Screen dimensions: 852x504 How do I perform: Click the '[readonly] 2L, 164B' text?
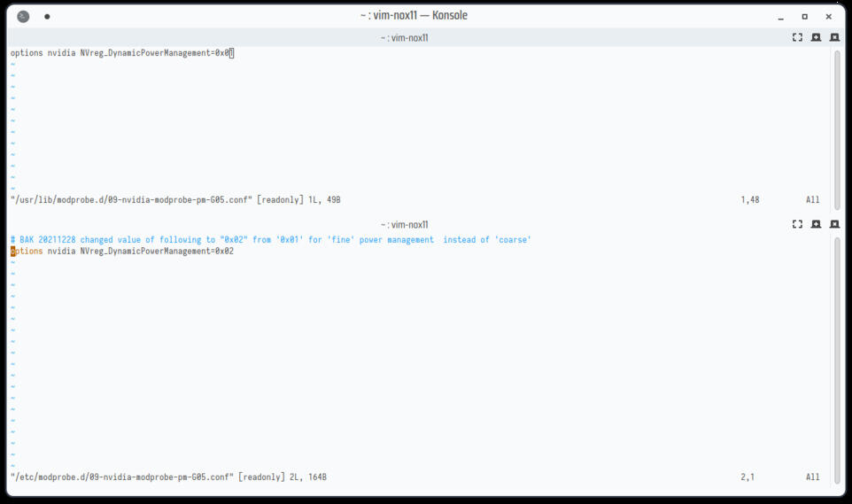282,477
